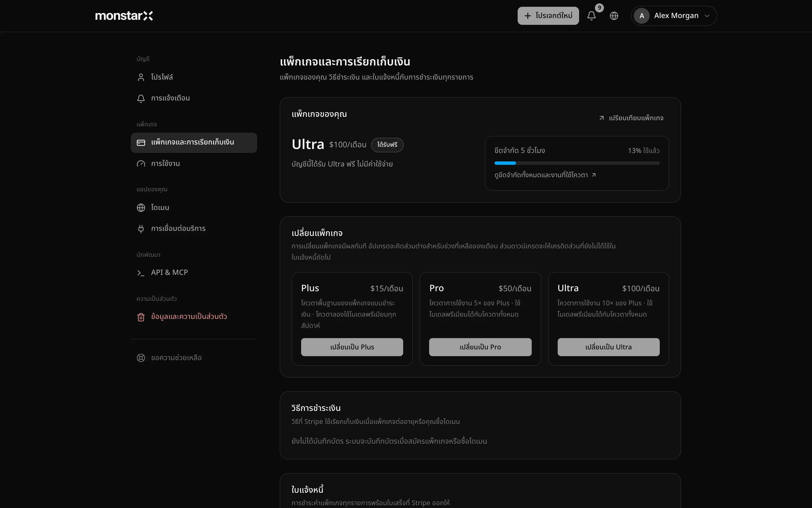Open the notifications bell icon
The image size is (812, 508).
(x=591, y=16)
